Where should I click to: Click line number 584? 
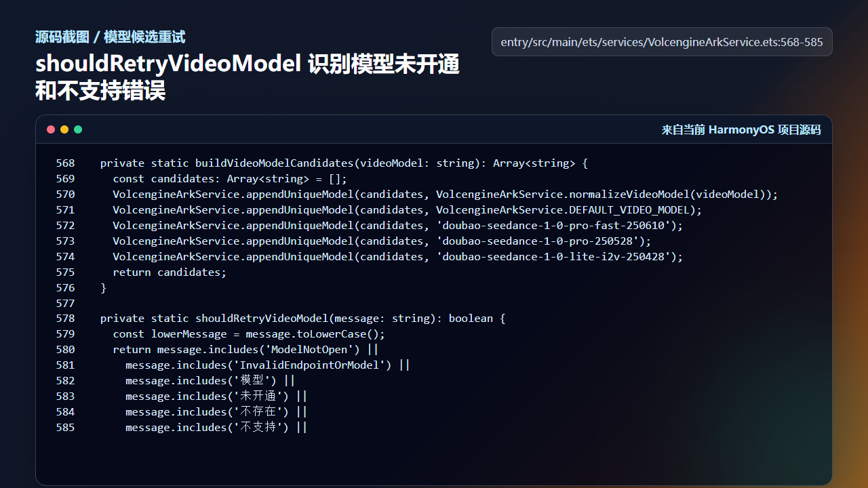pyautogui.click(x=66, y=412)
